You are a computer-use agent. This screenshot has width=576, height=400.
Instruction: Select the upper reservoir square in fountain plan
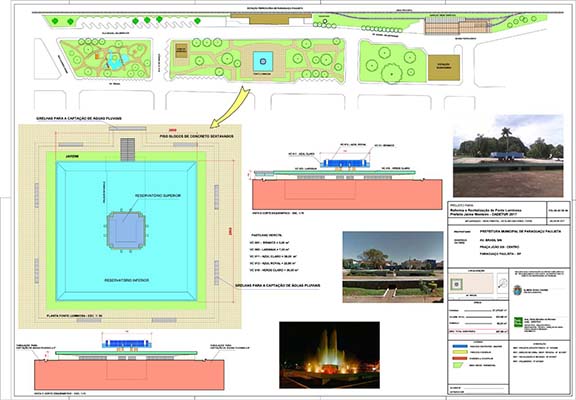(x=126, y=231)
